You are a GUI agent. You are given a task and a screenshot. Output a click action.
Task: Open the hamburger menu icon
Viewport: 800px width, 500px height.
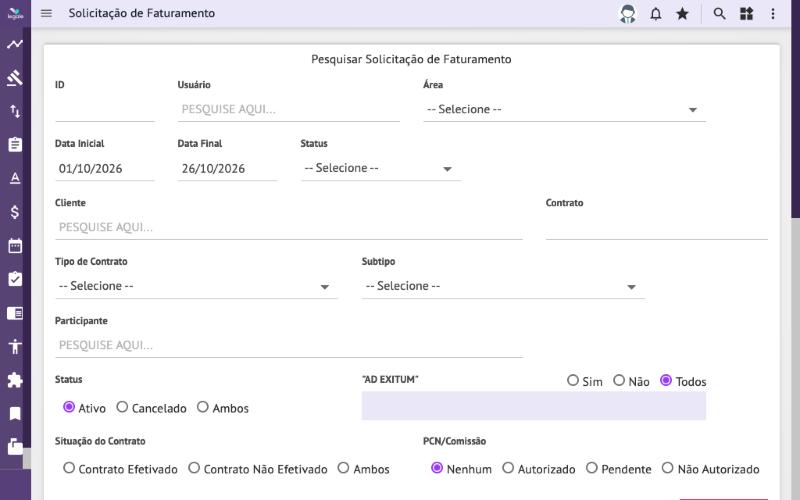46,13
